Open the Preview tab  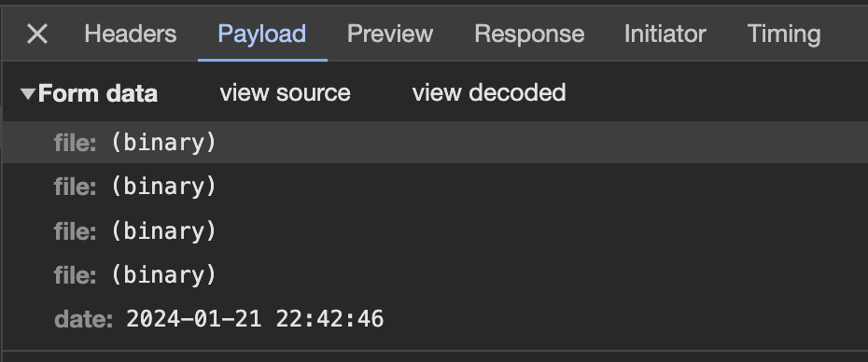click(x=390, y=35)
